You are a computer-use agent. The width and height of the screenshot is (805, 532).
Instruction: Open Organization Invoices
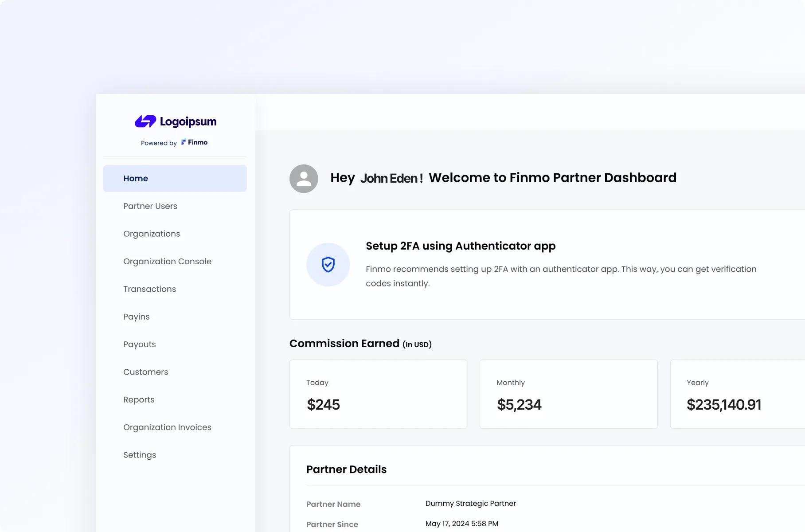click(x=167, y=427)
